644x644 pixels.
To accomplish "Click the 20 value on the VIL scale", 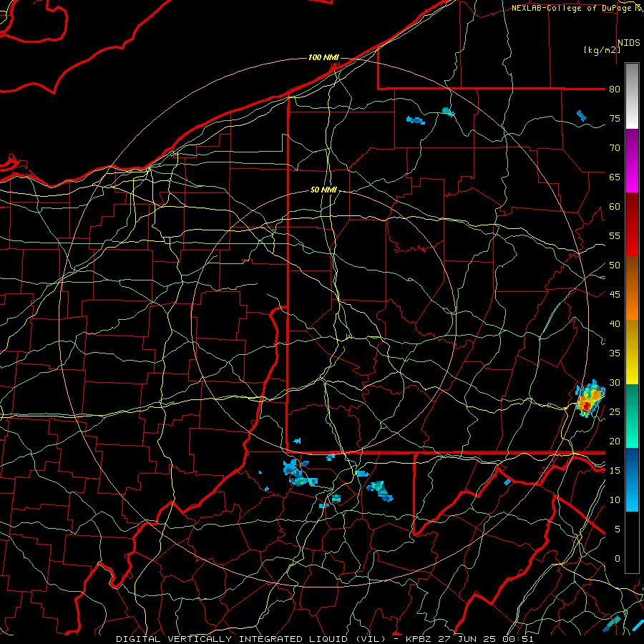I will (615, 441).
